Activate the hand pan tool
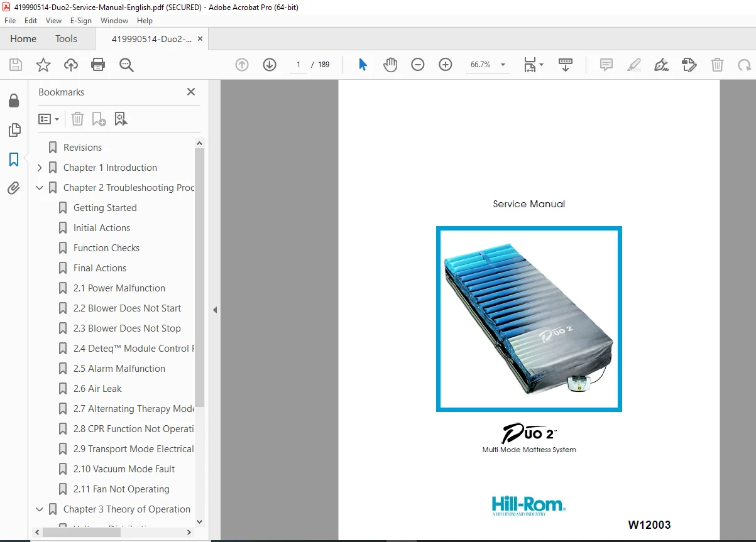 (390, 65)
